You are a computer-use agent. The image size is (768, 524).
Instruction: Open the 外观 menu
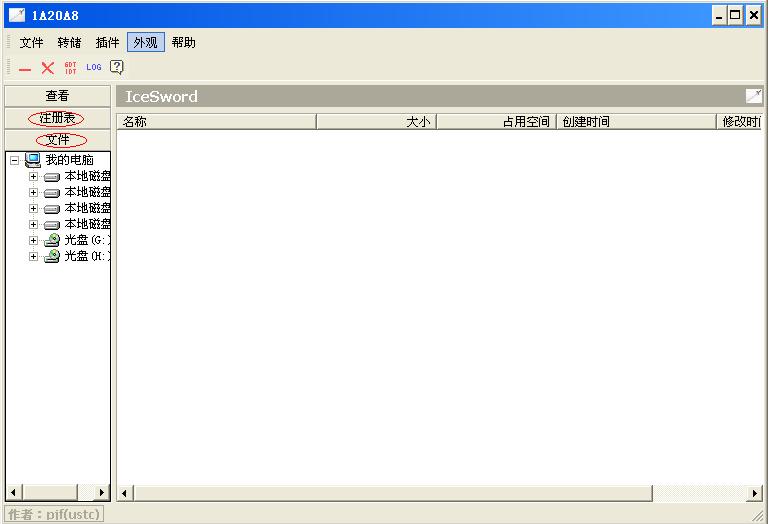(x=145, y=43)
